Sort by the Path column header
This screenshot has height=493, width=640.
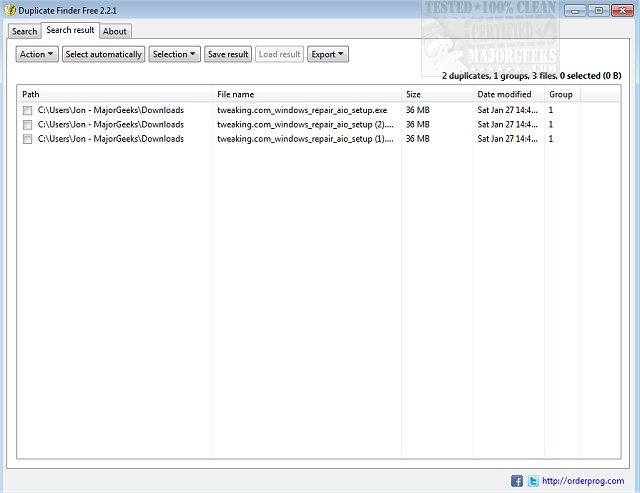(x=115, y=94)
